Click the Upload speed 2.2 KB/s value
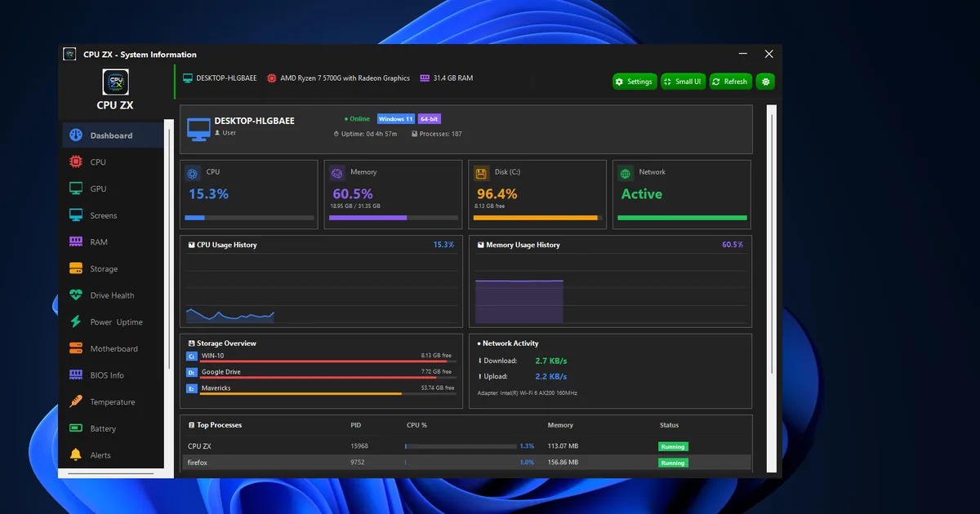The image size is (980, 514). (551, 377)
